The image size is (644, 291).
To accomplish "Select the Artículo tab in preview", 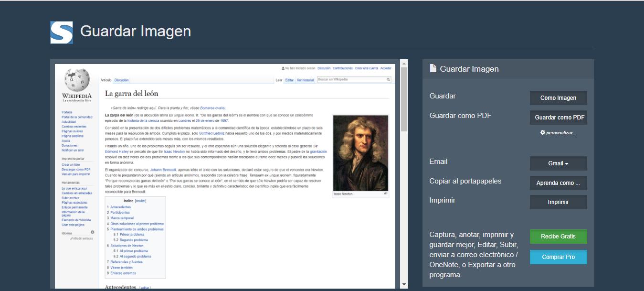I will (x=106, y=80).
